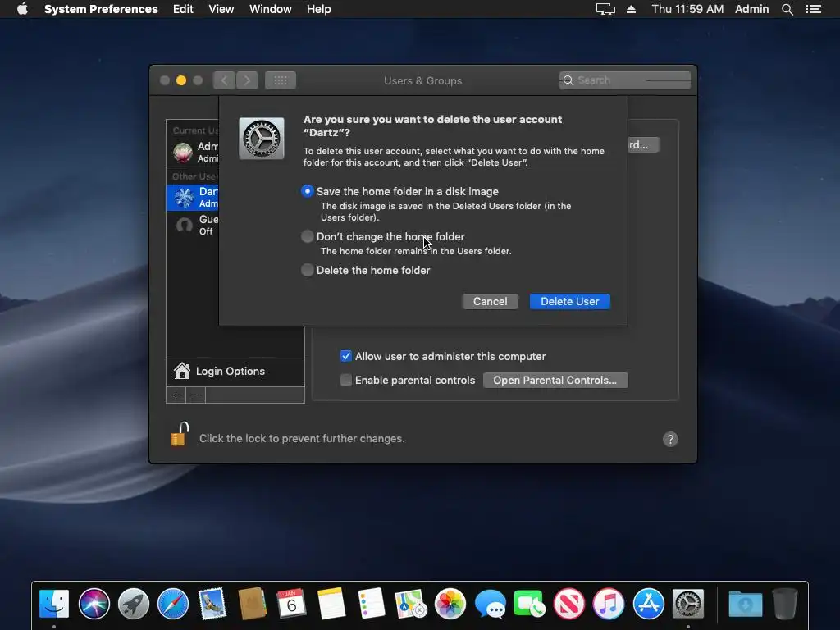840x630 pixels.
Task: Go forward with the right chevron button
Action: point(247,80)
